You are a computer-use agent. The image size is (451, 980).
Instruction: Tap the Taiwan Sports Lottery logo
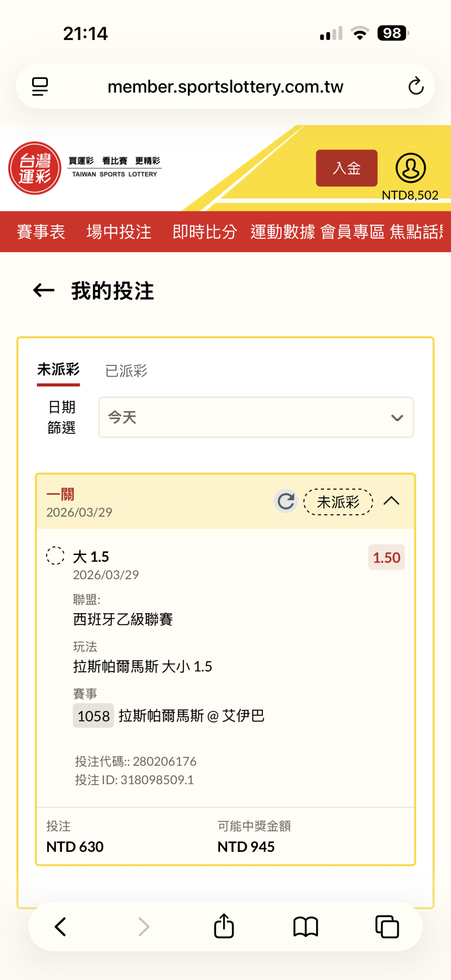tap(35, 168)
